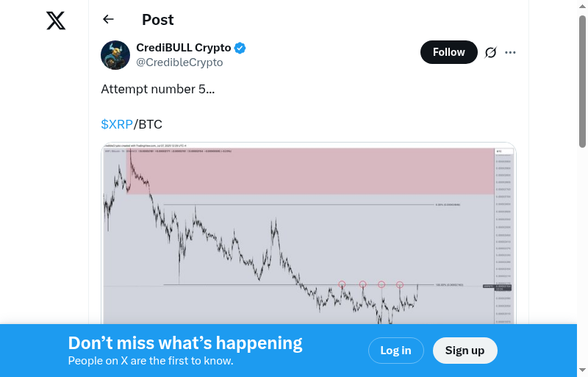Screen dimensions: 588x377
Task: Click the @CredibleCrypto handle
Action: [179, 62]
